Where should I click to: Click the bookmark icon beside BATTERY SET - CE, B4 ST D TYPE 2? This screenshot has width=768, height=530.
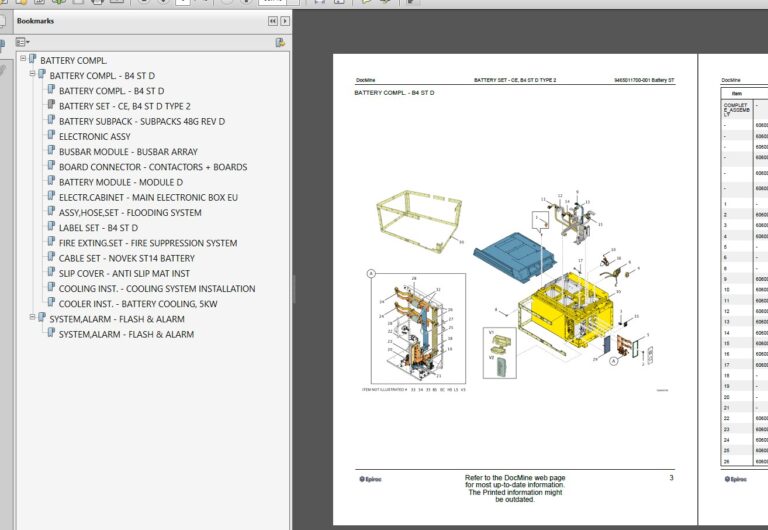click(x=51, y=104)
